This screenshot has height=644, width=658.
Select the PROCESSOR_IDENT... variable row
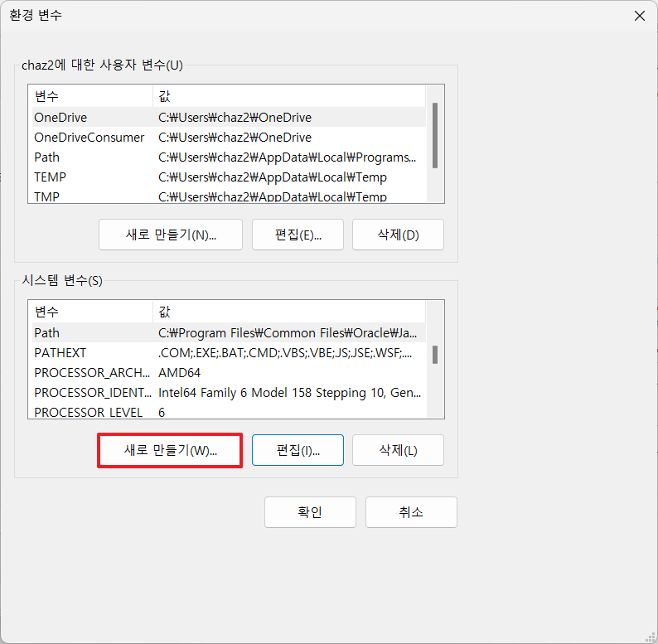pos(229,393)
